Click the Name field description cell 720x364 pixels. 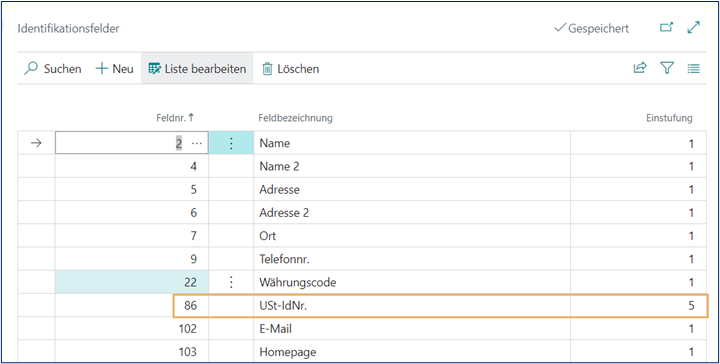(x=412, y=143)
